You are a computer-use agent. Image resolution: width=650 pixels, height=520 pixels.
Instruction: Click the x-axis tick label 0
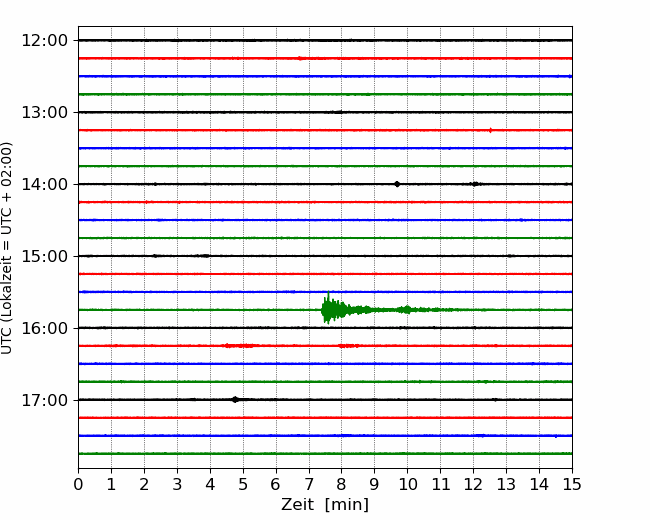coord(78,484)
